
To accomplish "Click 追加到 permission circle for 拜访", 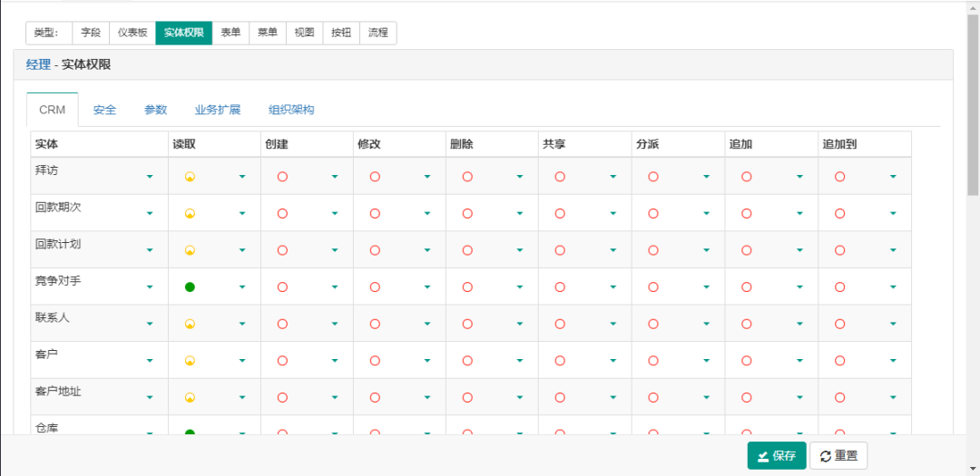I will click(840, 177).
